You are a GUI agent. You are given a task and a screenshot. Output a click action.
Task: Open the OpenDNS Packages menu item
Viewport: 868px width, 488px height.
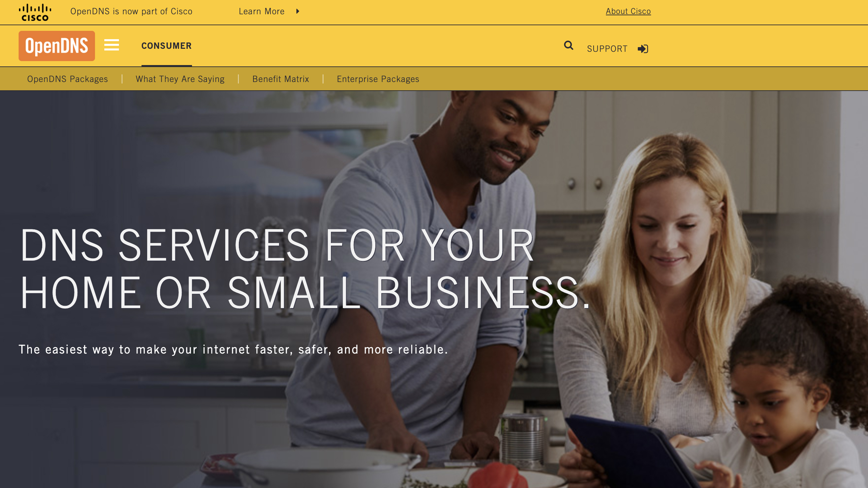[67, 79]
